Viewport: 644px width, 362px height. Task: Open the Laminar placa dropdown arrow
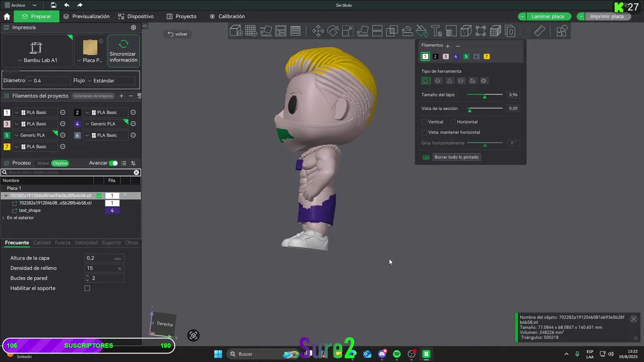point(522,17)
